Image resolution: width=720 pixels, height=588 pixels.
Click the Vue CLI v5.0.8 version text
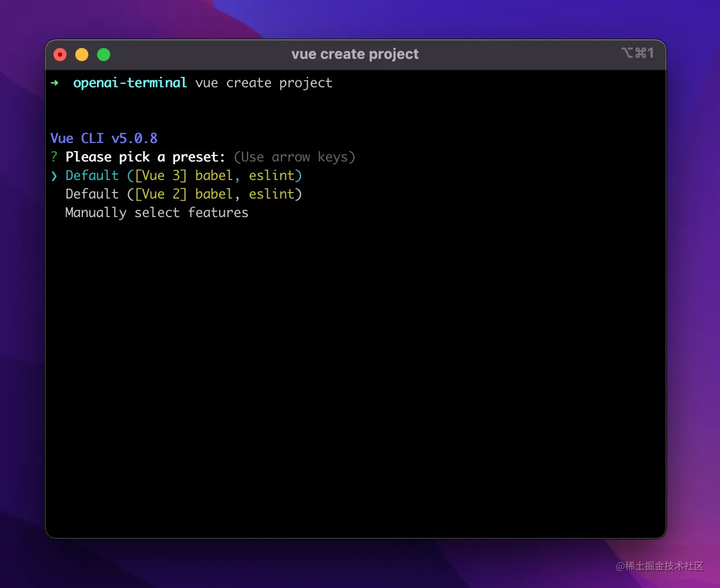coord(104,139)
